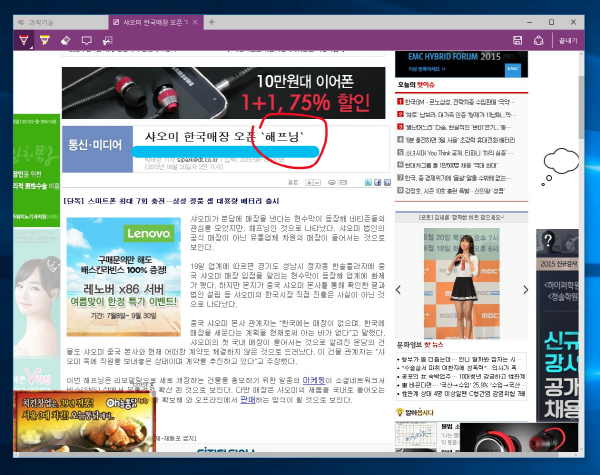
Task: Email the article via envelope icon
Action: click(343, 183)
